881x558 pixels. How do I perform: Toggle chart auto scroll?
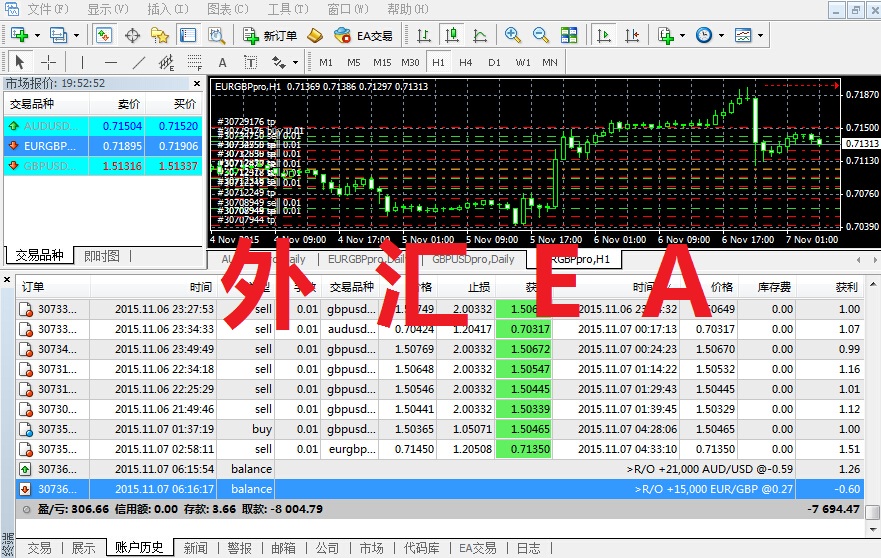point(604,35)
